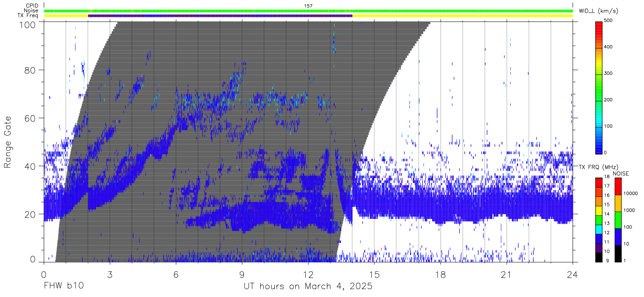The width and height of the screenshot is (644, 297).
Task: Click the 21 hour tick label
Action: point(507,274)
